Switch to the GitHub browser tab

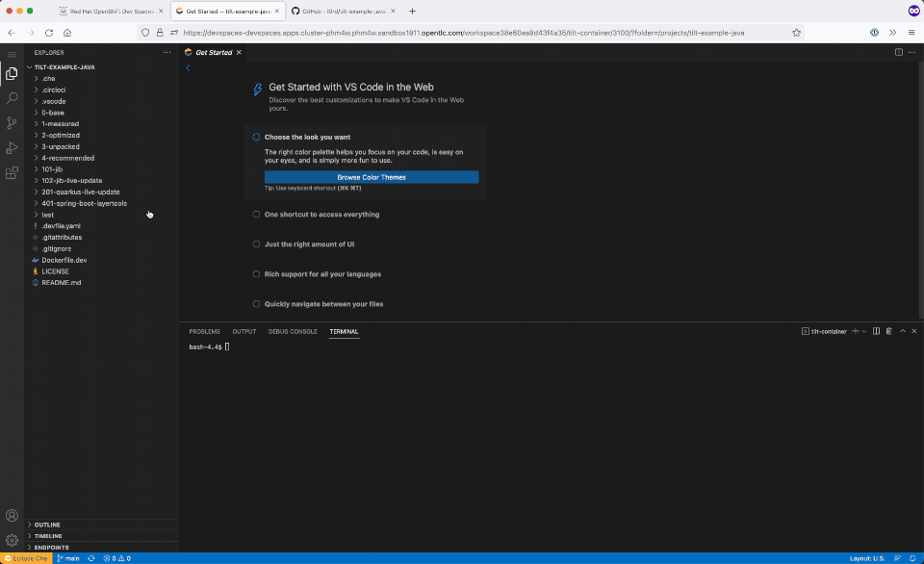[x=345, y=12]
